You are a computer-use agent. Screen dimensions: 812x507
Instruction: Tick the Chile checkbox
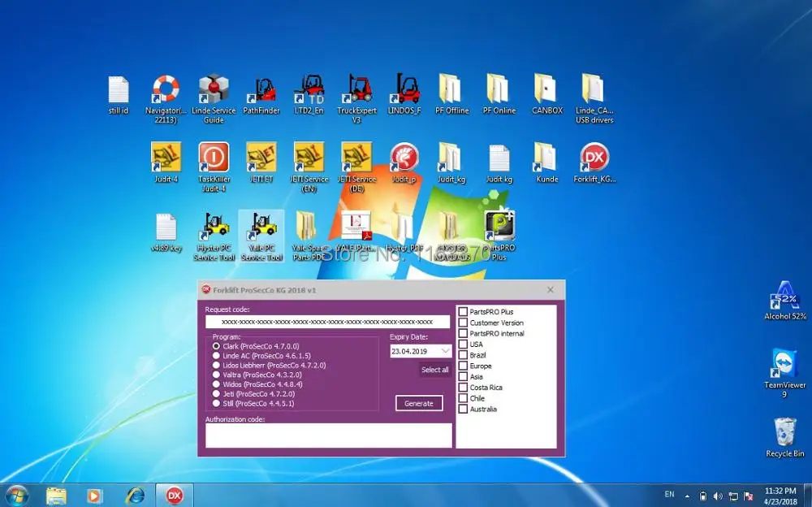click(x=463, y=398)
